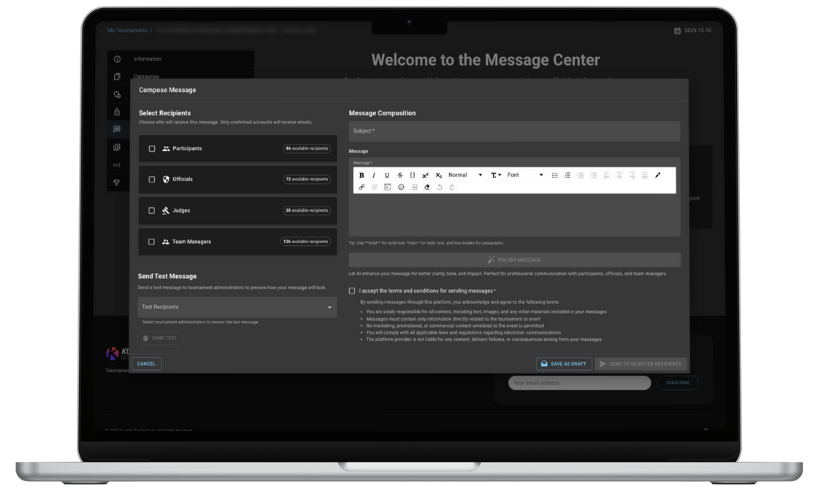The image size is (818, 490).
Task: Go to My Tournaments in the breadcrumb
Action: [x=126, y=30]
